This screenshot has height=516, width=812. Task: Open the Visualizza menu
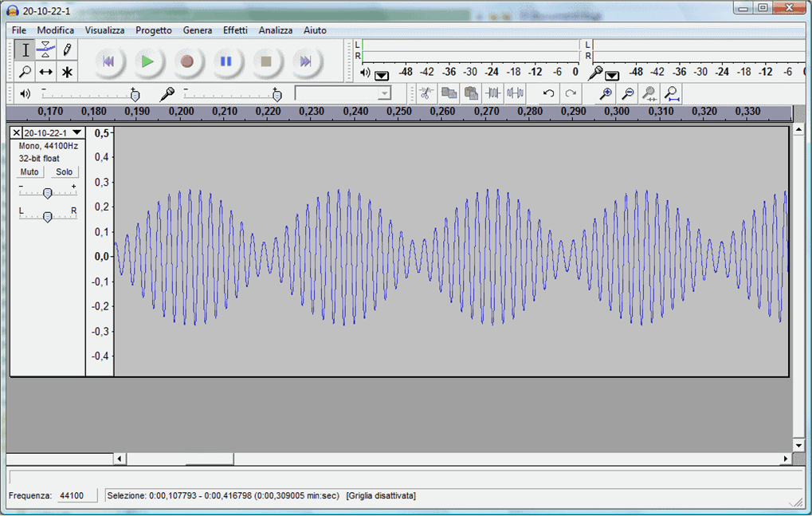click(104, 30)
